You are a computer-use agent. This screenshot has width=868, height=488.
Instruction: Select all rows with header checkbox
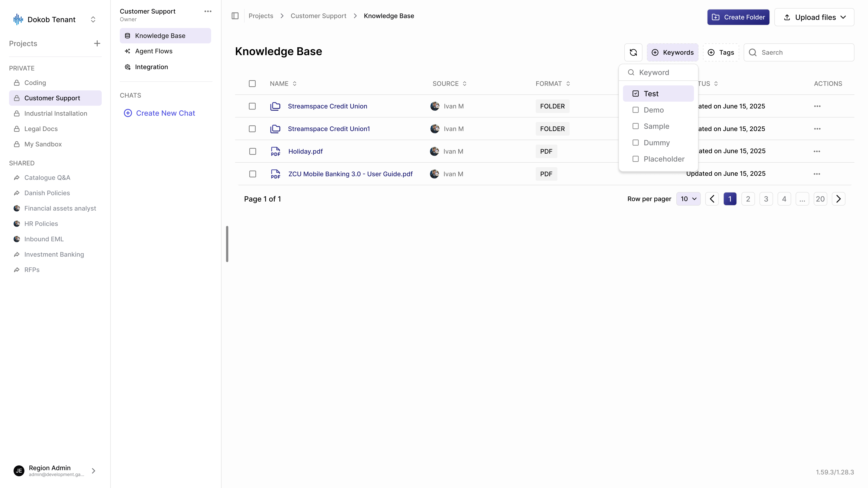(252, 84)
